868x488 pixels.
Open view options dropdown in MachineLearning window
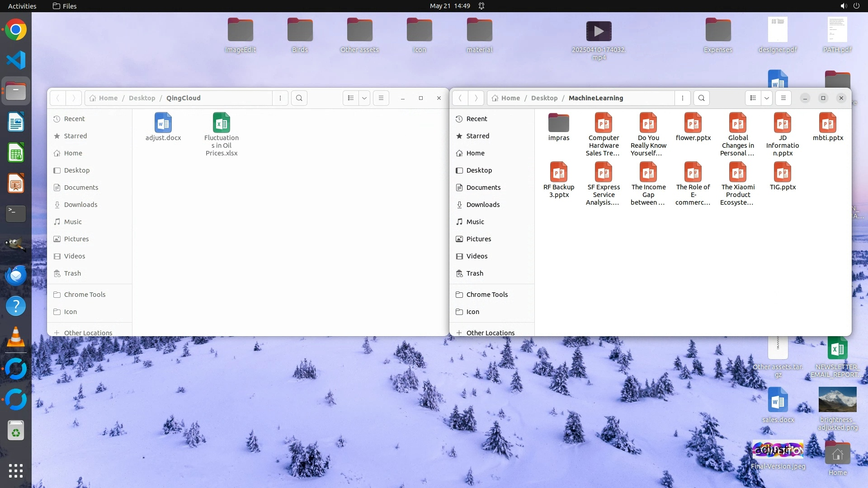(x=767, y=98)
